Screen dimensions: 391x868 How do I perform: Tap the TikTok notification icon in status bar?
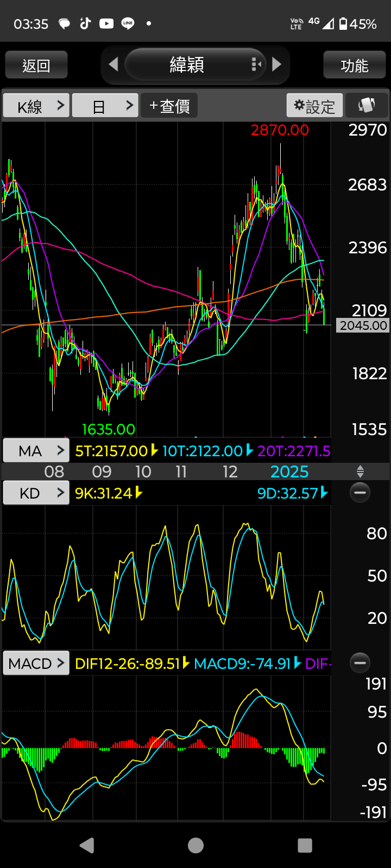(x=85, y=23)
